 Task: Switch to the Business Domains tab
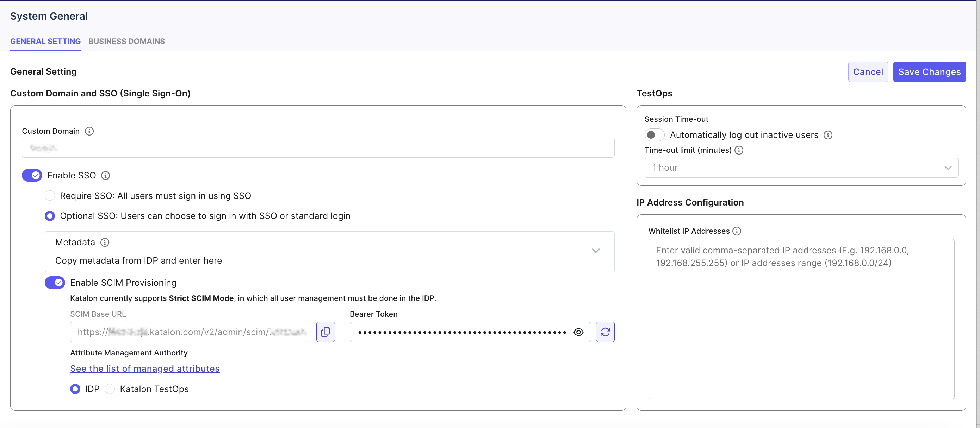point(126,41)
